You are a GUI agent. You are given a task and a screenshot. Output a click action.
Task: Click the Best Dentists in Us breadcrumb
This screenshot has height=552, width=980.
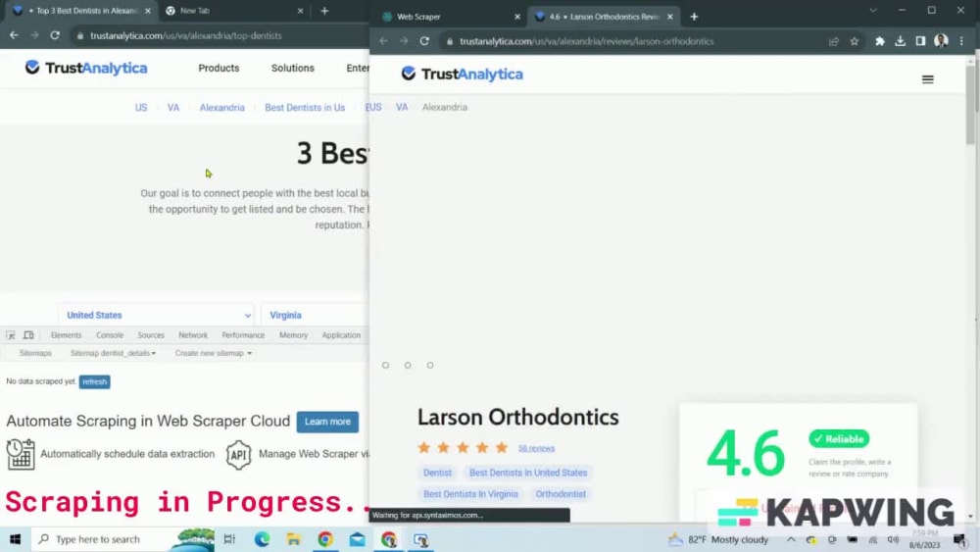[x=305, y=108]
